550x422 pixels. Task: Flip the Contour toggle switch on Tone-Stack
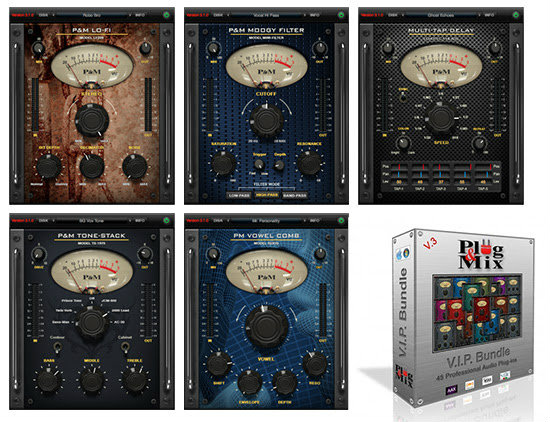click(x=57, y=347)
